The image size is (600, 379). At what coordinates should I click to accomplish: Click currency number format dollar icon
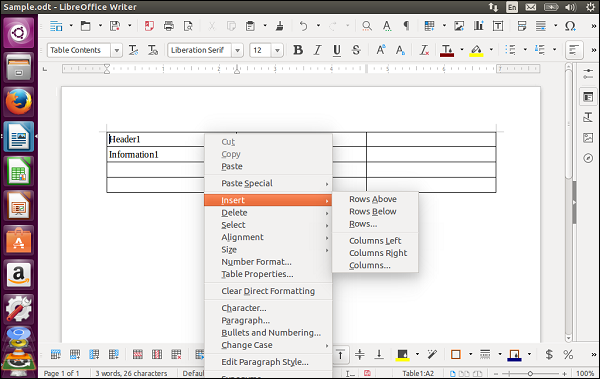pyautogui.click(x=549, y=354)
